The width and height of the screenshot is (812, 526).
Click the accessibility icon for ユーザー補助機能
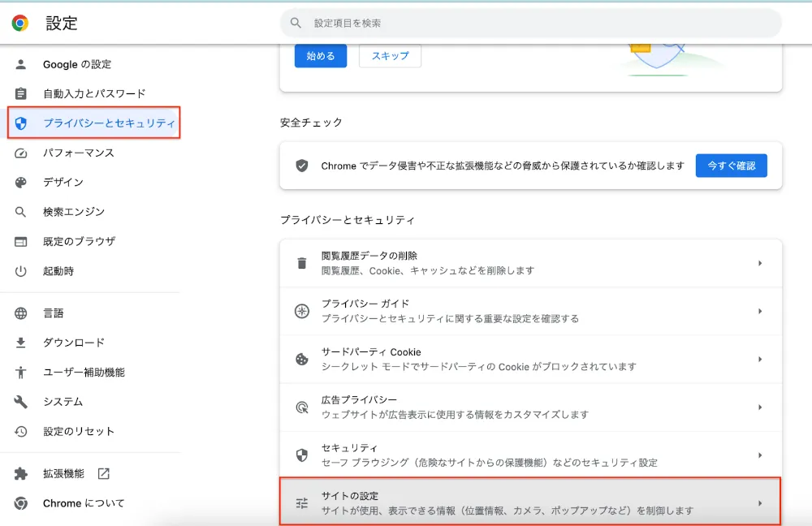(21, 373)
